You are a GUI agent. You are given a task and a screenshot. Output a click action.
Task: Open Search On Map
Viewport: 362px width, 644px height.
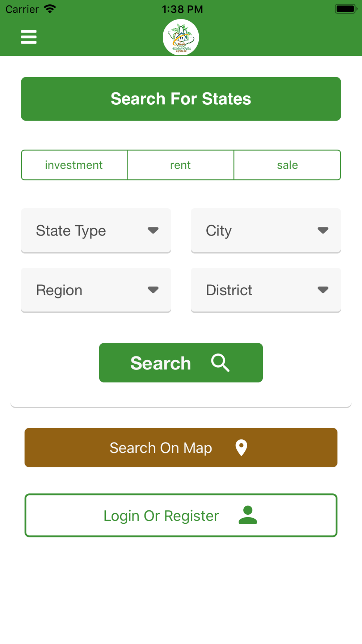181,448
